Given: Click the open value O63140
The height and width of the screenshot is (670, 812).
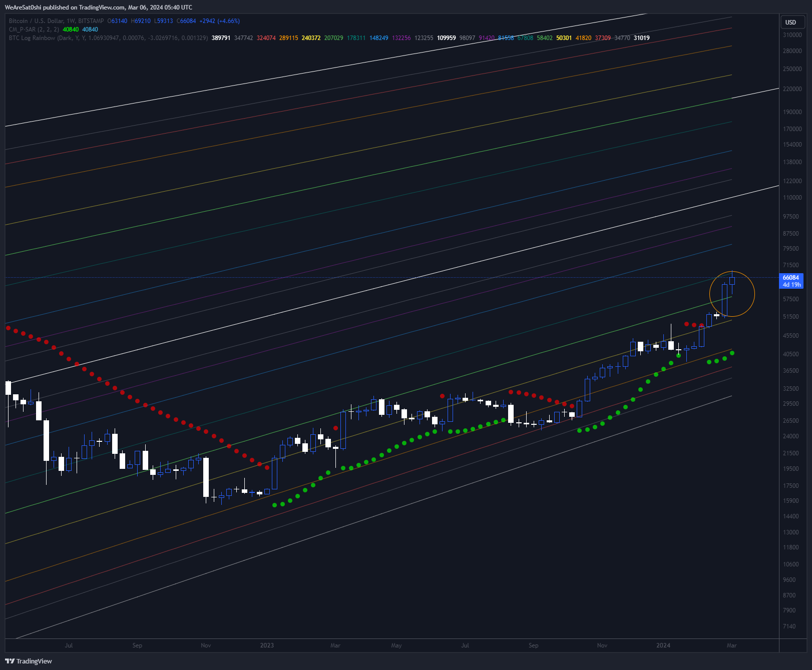Looking at the screenshot, I should point(117,21).
